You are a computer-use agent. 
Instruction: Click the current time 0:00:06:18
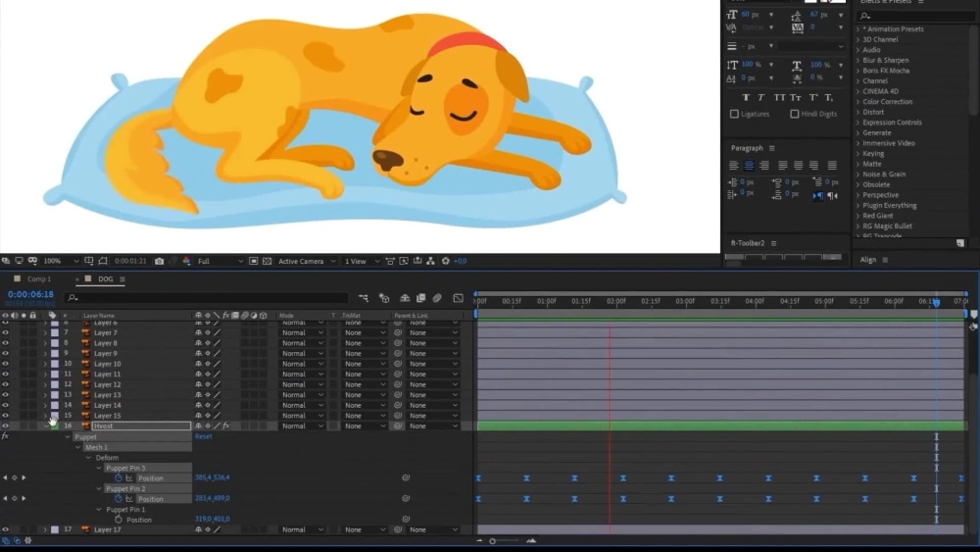coord(30,294)
